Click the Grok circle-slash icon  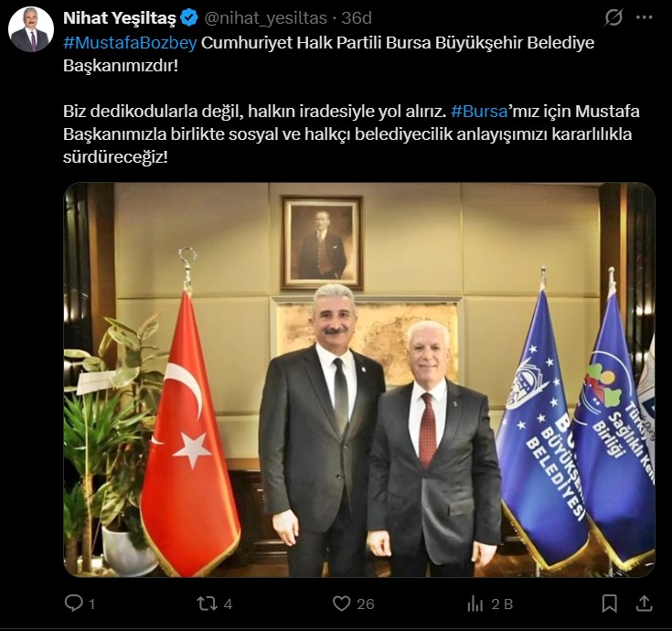click(x=613, y=17)
